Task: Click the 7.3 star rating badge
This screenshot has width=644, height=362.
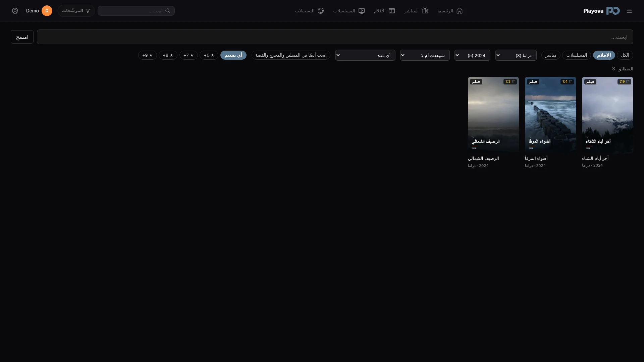Action: click(510, 81)
